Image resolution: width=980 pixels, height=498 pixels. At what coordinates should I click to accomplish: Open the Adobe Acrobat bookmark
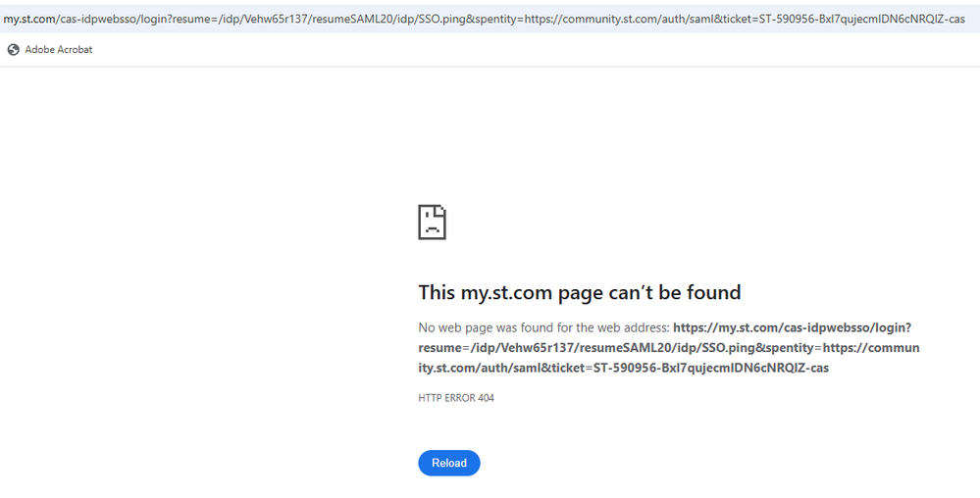[x=58, y=49]
